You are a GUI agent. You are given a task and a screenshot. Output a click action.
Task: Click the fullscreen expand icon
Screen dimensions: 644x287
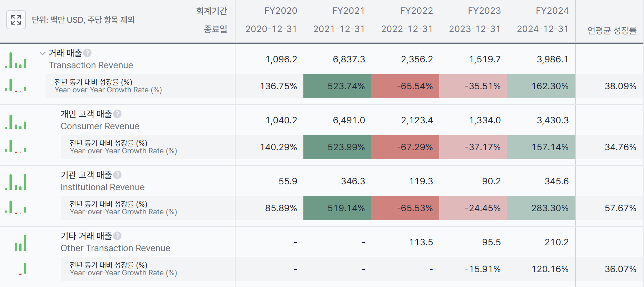click(16, 20)
